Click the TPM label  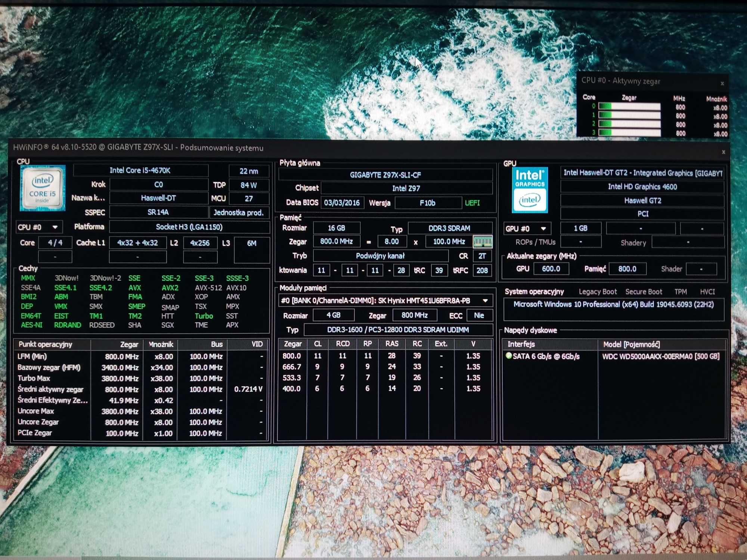point(681,292)
